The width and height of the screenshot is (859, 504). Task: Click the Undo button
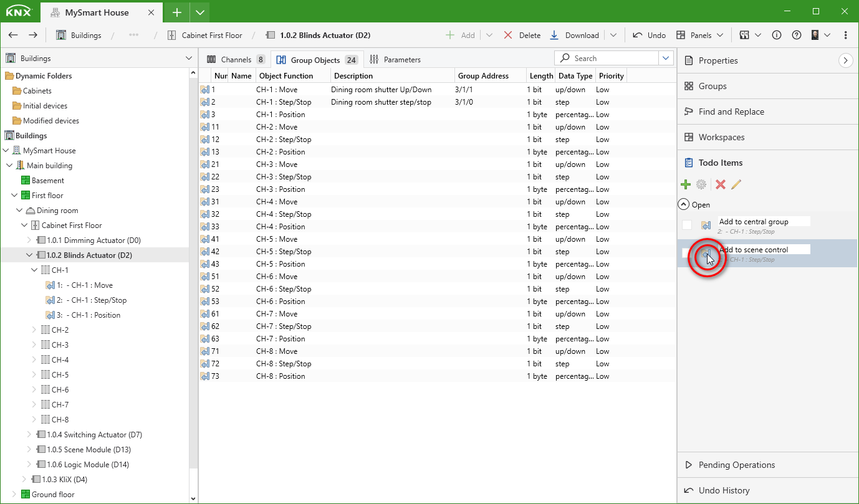(649, 36)
